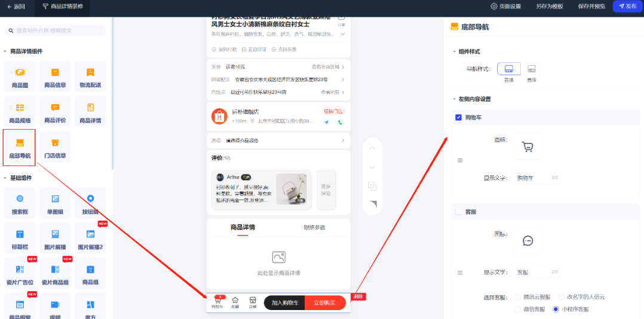
Task: Enable the 客服 checkbox
Action: point(458,211)
